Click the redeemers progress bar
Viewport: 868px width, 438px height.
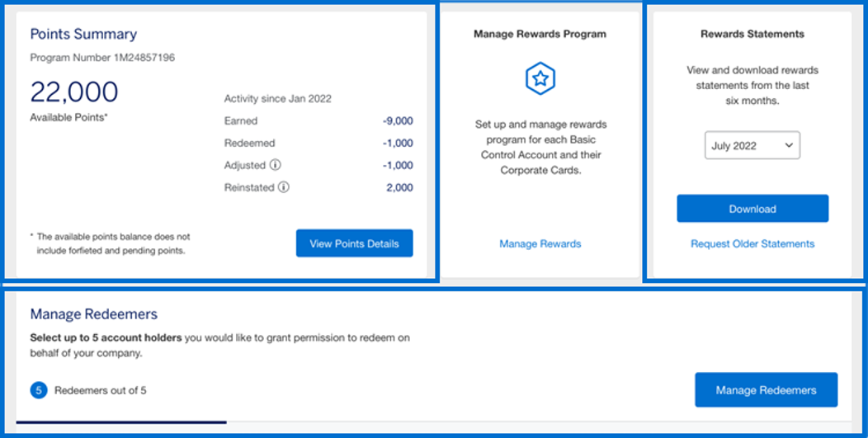pyautogui.click(x=121, y=422)
